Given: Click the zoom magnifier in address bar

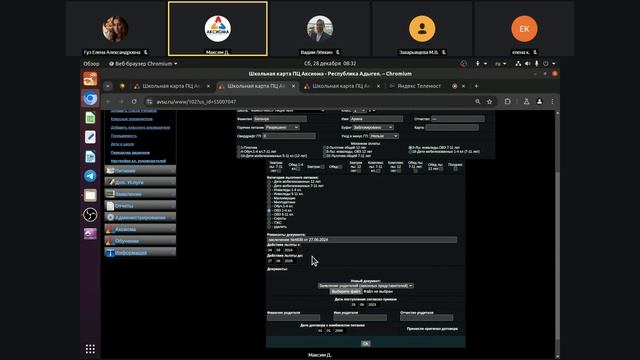Looking at the screenshot, I should pos(478,102).
